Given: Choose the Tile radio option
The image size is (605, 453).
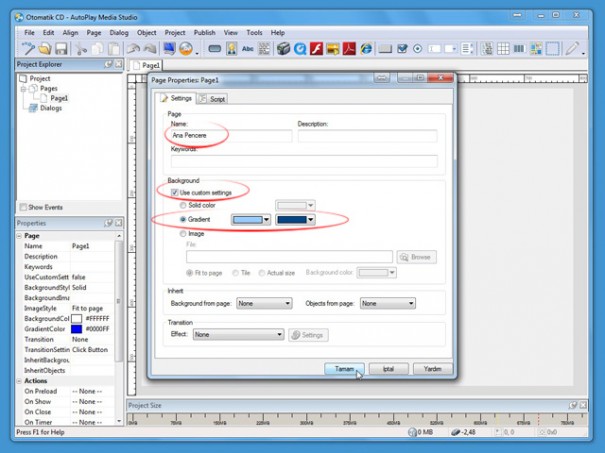Looking at the screenshot, I should coord(235,273).
